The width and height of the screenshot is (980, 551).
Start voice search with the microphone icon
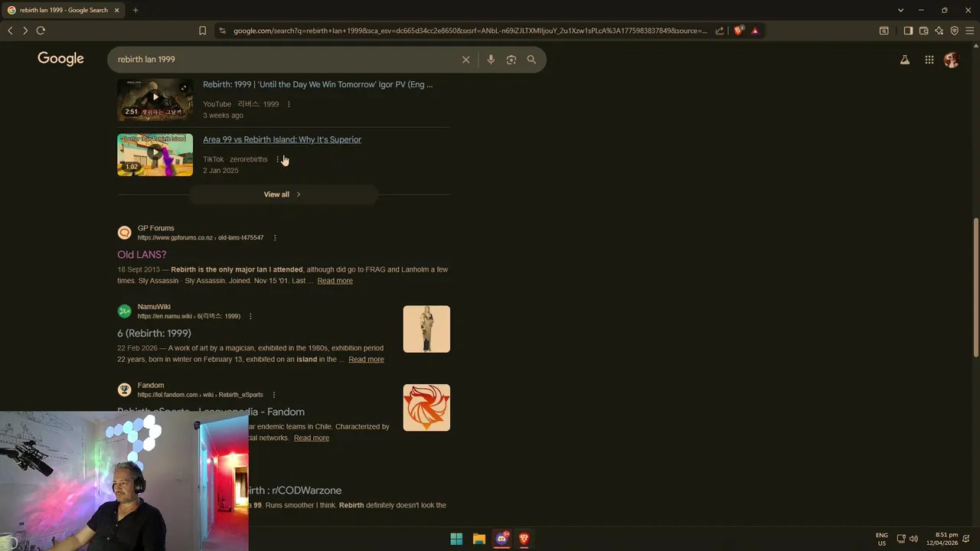[x=491, y=60]
